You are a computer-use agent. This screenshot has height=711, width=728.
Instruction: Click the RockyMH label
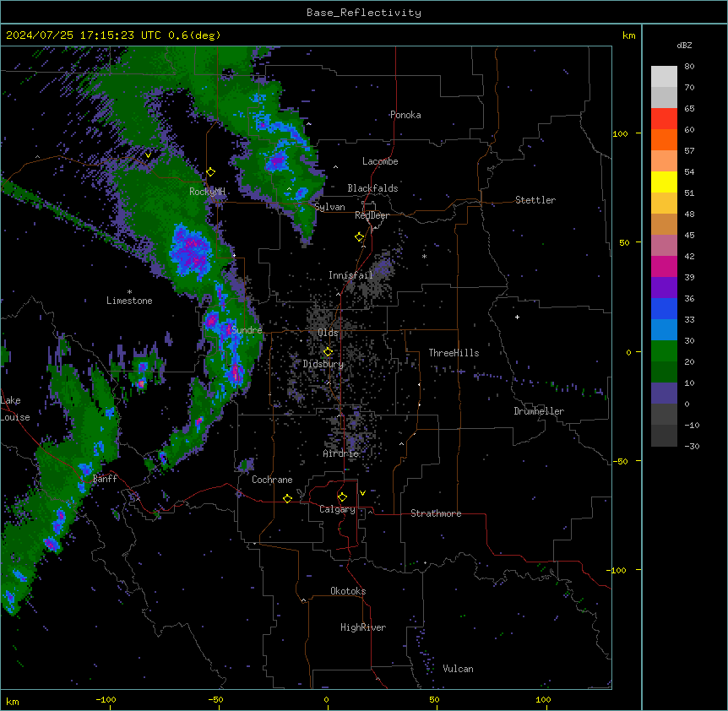tap(207, 192)
